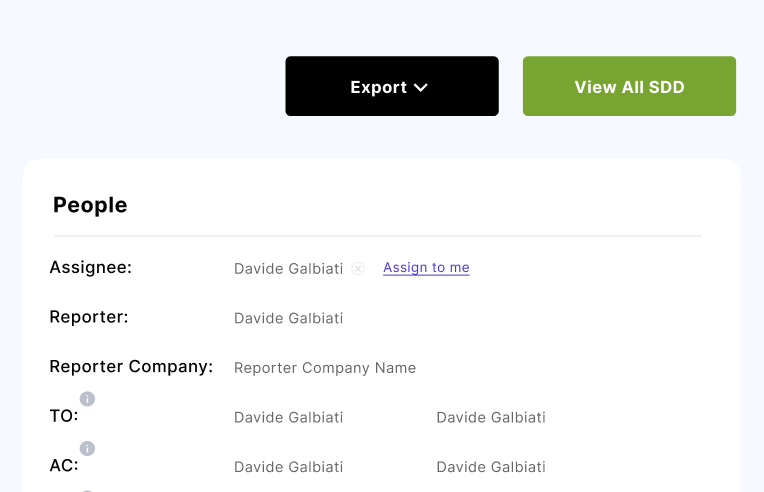
Task: Select the first AC person
Action: [288, 467]
